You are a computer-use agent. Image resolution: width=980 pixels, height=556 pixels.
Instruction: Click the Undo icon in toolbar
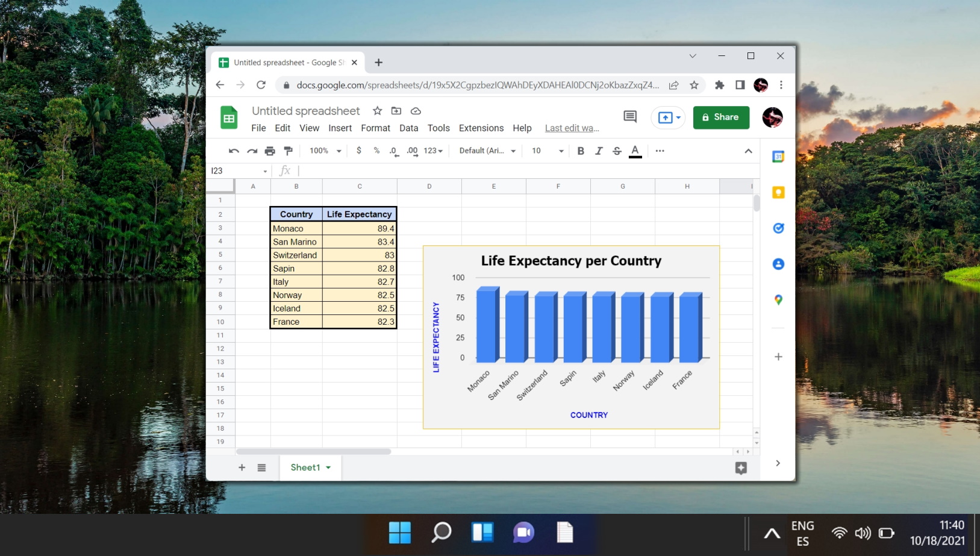234,151
